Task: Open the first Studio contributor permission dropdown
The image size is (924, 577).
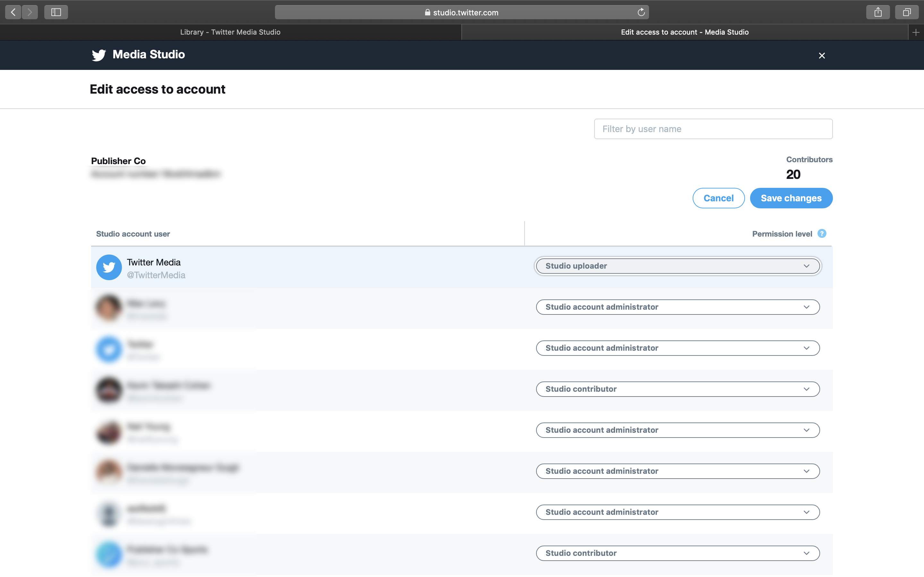Action: click(x=678, y=389)
